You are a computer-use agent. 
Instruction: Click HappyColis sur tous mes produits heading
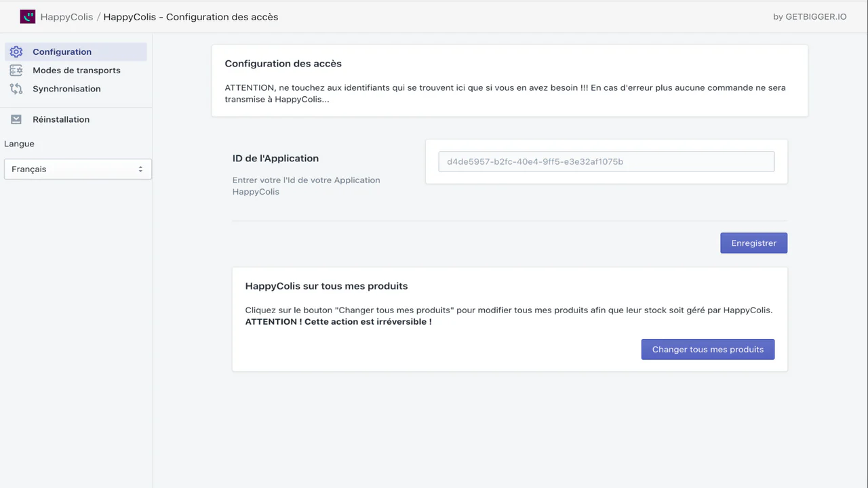tap(326, 287)
